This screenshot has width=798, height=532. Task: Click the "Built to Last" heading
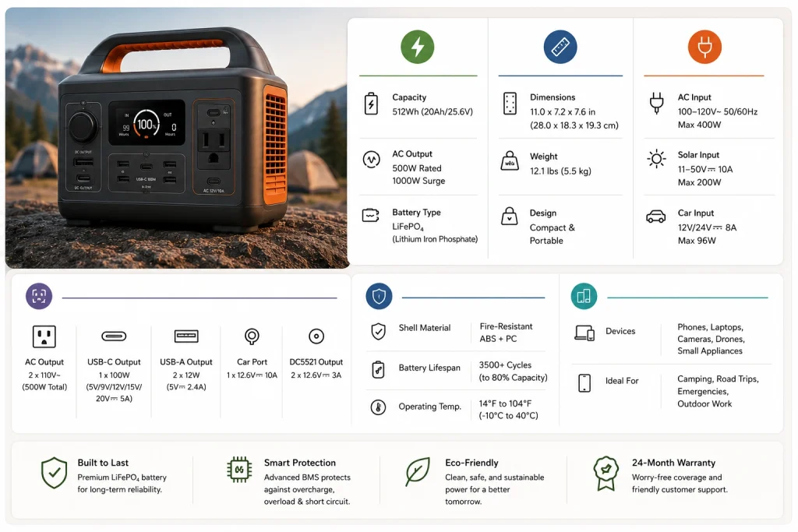(103, 463)
